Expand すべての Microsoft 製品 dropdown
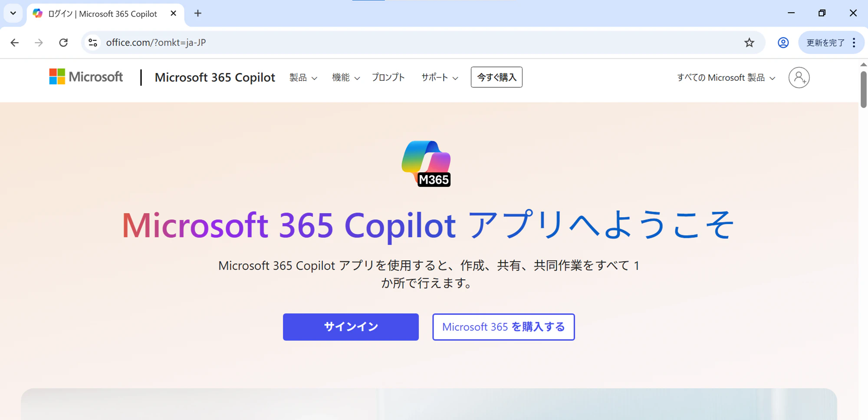The width and height of the screenshot is (868, 420). click(726, 78)
